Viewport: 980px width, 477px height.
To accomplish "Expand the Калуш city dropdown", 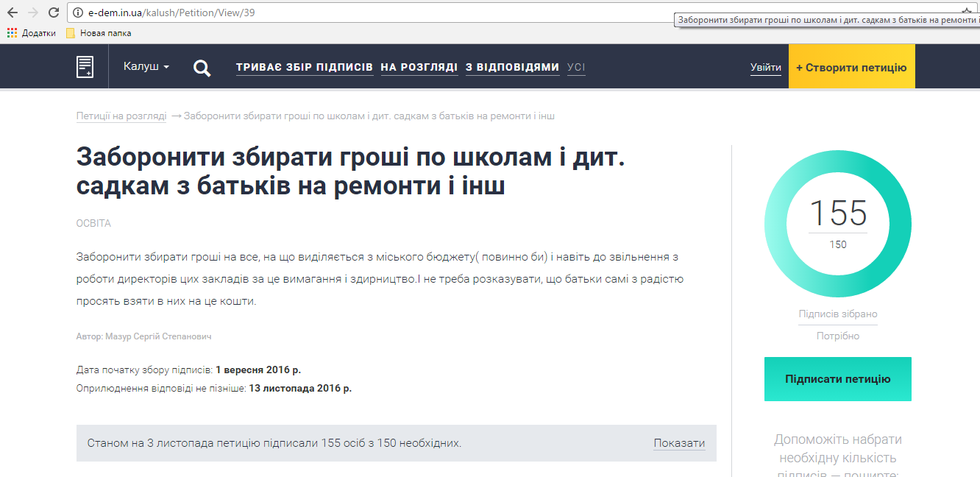I will pyautogui.click(x=146, y=67).
